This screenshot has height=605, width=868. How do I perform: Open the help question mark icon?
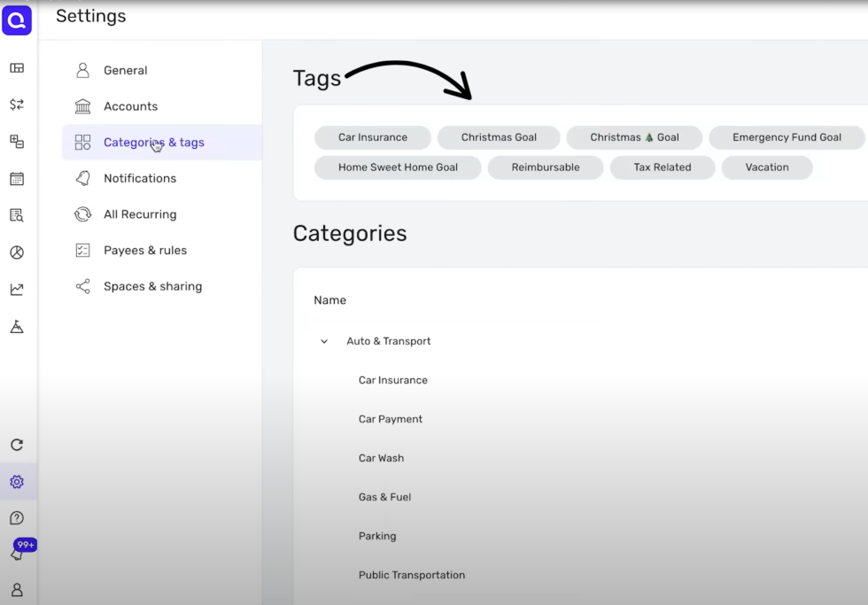pyautogui.click(x=17, y=518)
